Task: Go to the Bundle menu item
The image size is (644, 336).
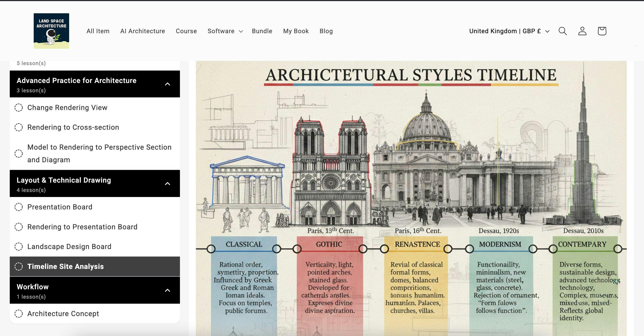Action: (x=262, y=31)
